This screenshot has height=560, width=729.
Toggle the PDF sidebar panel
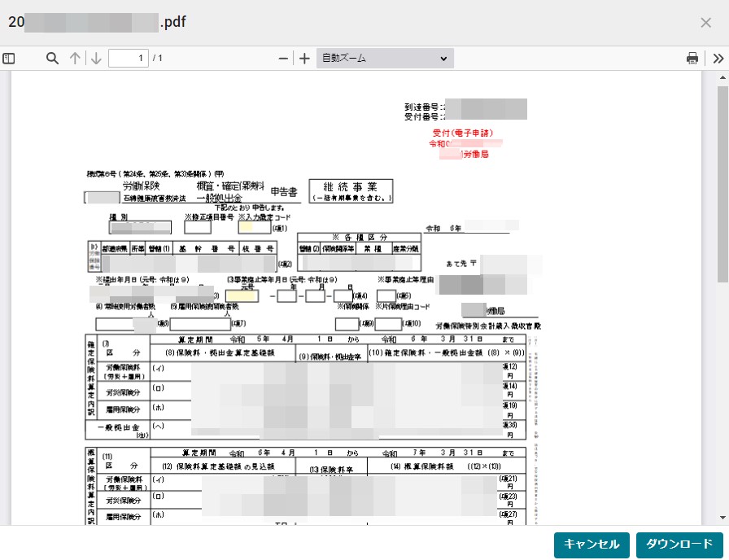click(9, 59)
